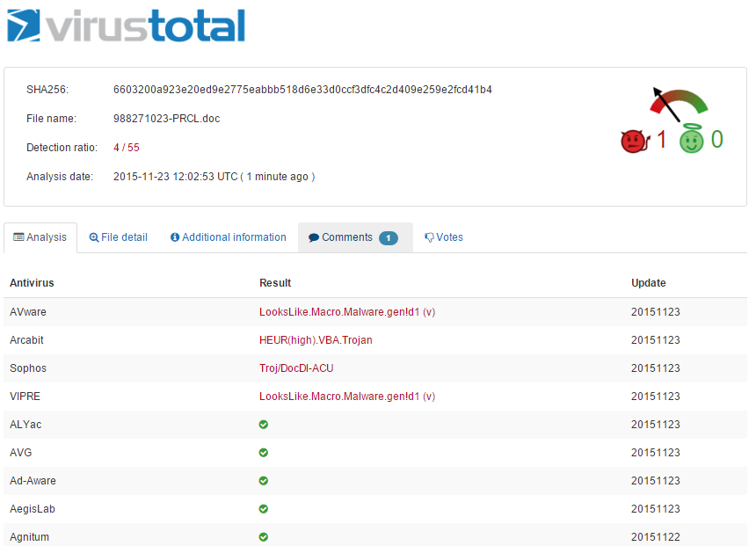Click the analysis date value
756x546 pixels.
coord(214,177)
